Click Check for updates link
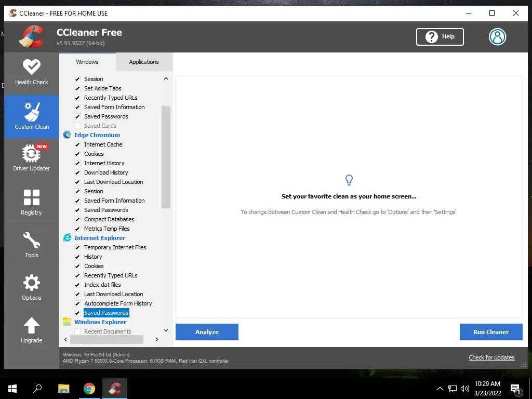 [491, 357]
